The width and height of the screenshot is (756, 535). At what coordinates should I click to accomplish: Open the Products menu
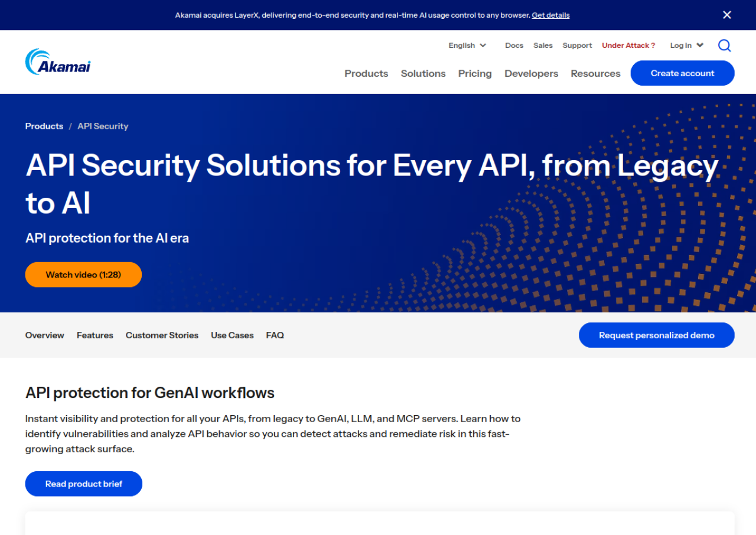pos(366,73)
